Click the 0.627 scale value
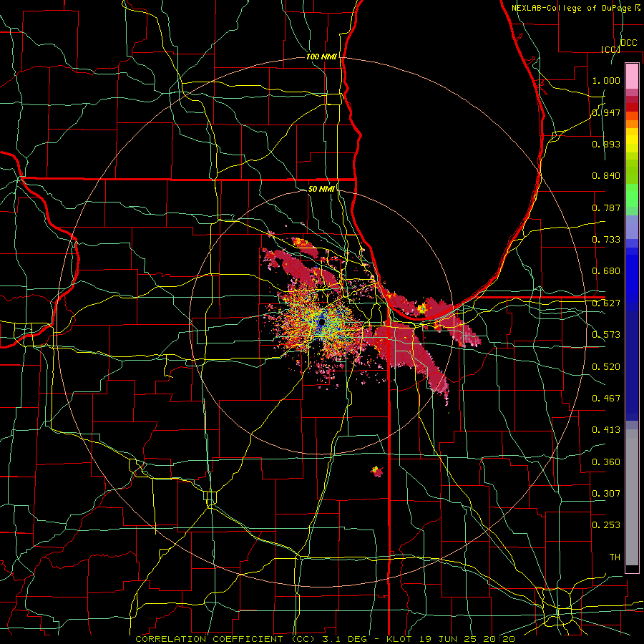Image resolution: width=644 pixels, height=644 pixels. [x=606, y=303]
